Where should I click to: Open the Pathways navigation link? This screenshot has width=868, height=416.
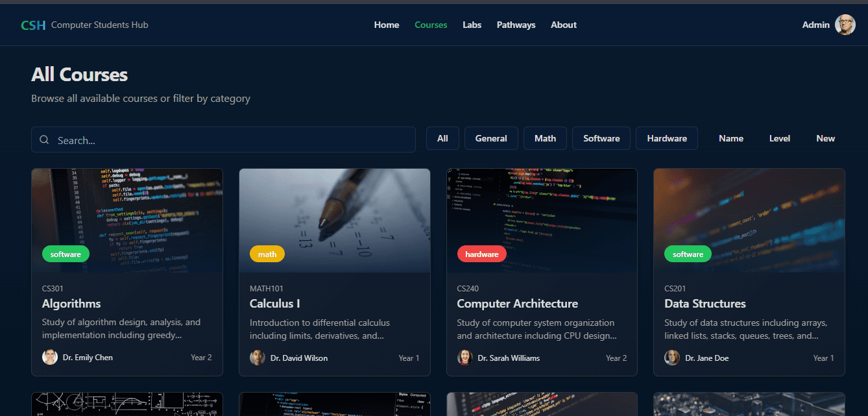516,25
